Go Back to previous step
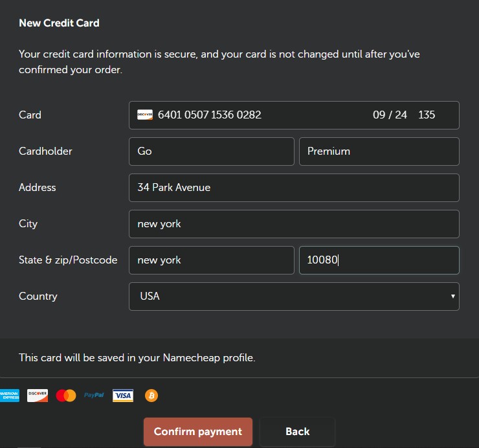Image resolution: width=479 pixels, height=448 pixels. click(297, 432)
